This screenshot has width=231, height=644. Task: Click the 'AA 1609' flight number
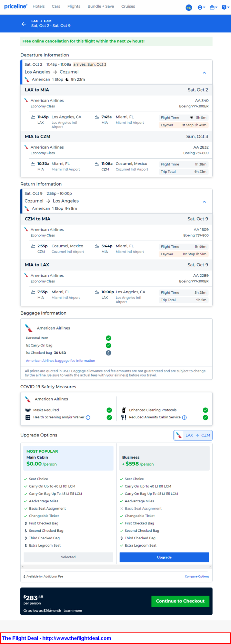201,229
